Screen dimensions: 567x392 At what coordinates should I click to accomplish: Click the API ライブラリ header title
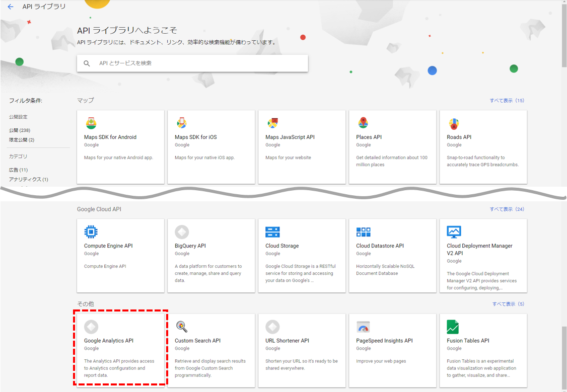point(44,7)
